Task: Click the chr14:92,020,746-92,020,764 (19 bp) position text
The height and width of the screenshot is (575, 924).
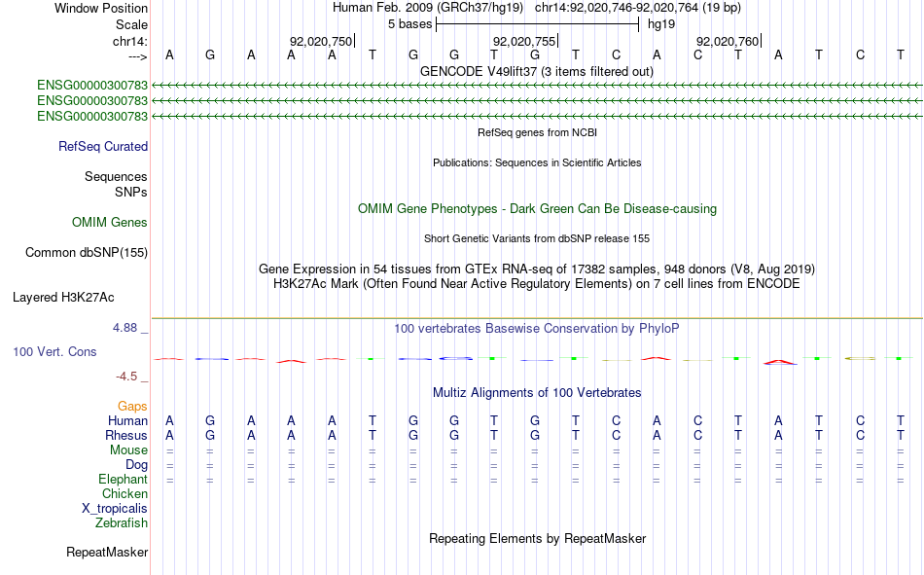Action: coord(638,8)
